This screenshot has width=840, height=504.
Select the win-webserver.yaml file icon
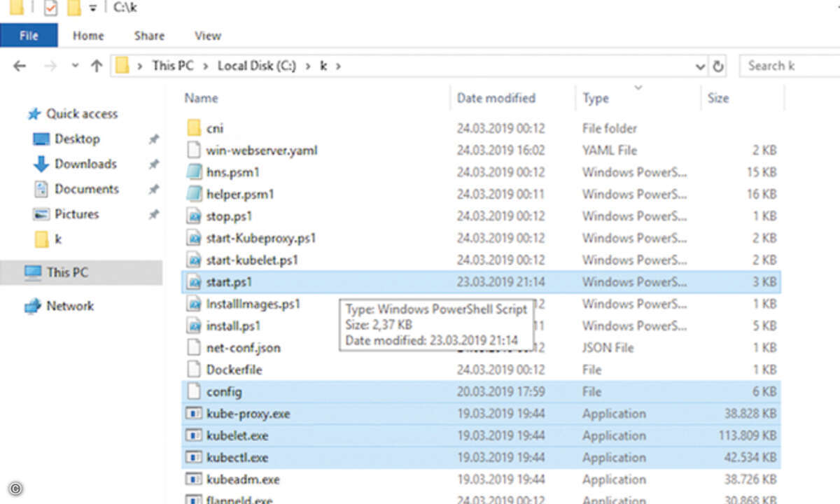point(194,150)
